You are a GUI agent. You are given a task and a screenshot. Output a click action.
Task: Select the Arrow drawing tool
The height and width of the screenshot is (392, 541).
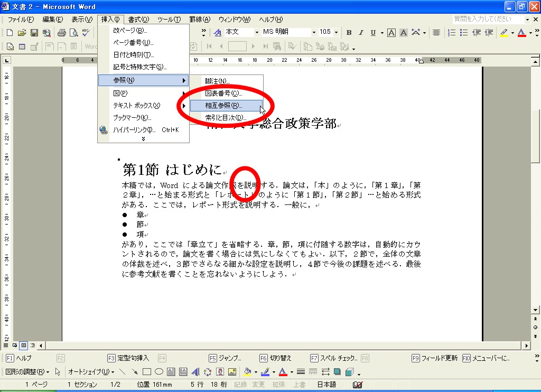134,371
